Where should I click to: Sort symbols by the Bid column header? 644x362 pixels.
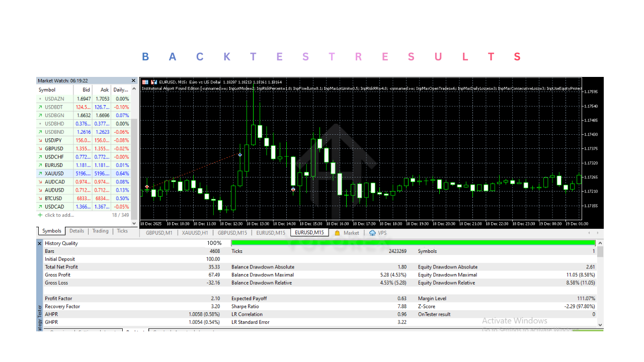tap(85, 89)
